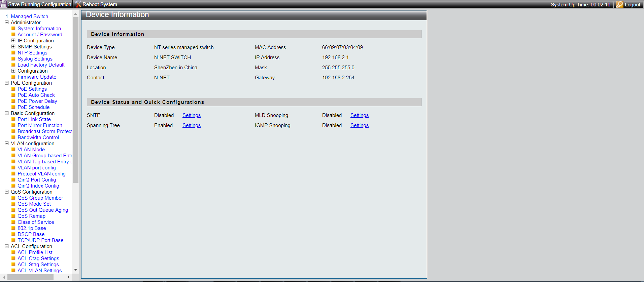Screen dimensions: 644x282
Task: Click the orange icon beside ACL VLAN Settings
Action: 13,271
